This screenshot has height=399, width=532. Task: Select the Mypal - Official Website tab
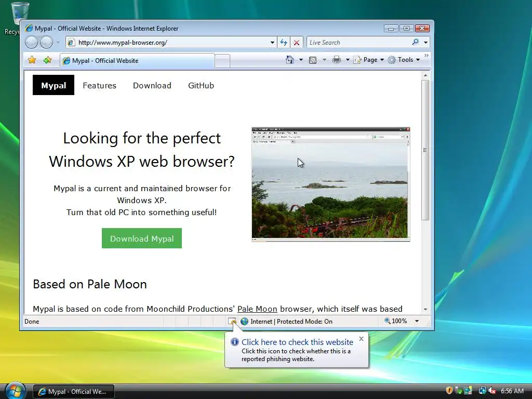(x=137, y=61)
